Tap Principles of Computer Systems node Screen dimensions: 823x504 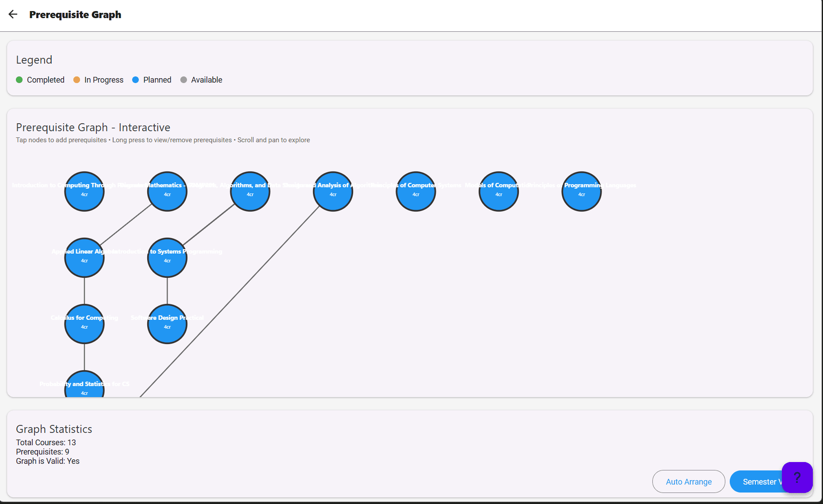416,191
